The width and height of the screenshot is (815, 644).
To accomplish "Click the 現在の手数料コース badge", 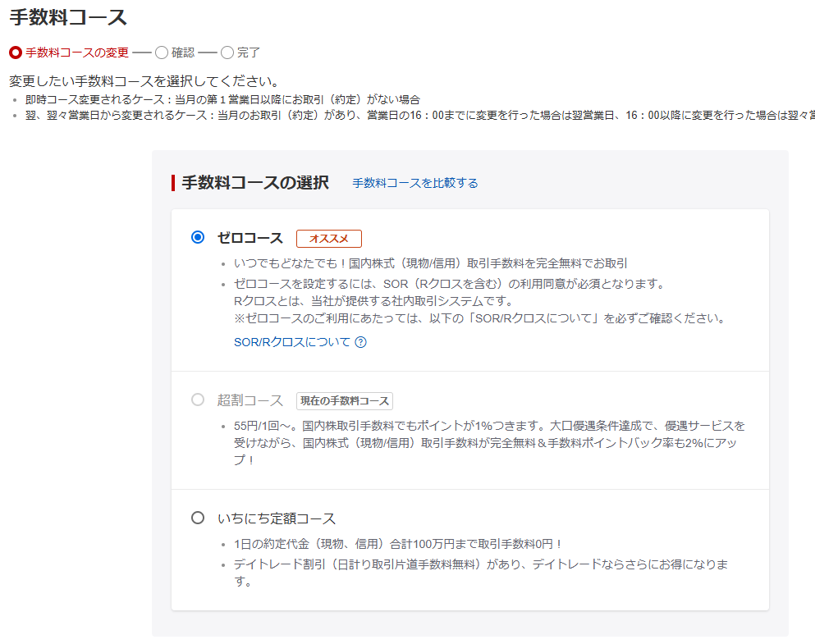I will coord(344,401).
